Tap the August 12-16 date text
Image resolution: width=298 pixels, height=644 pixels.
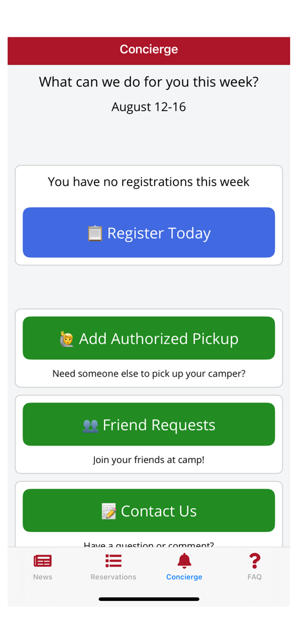pos(148,107)
